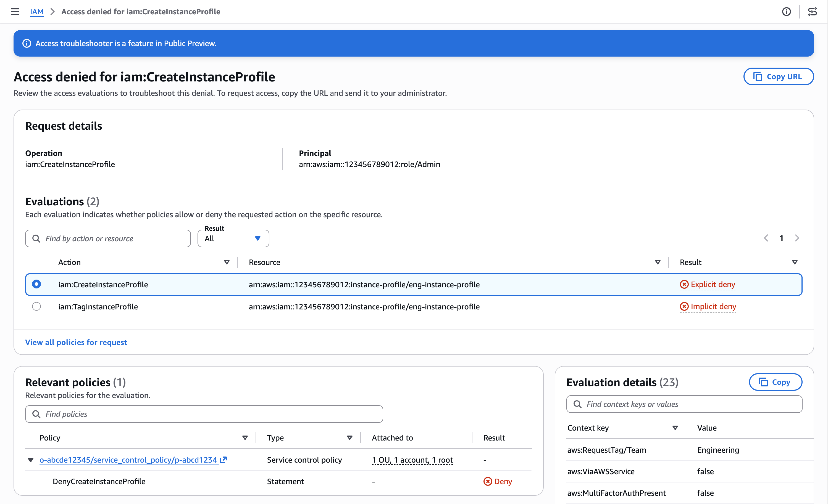This screenshot has width=828, height=504.
Task: Focus the Find by action or resource field
Action: (108, 238)
